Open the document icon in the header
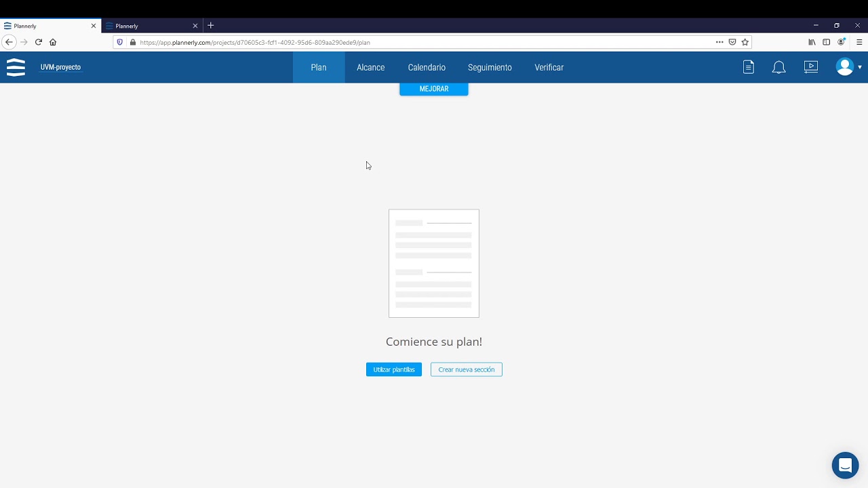Image resolution: width=868 pixels, height=488 pixels. coord(749,67)
